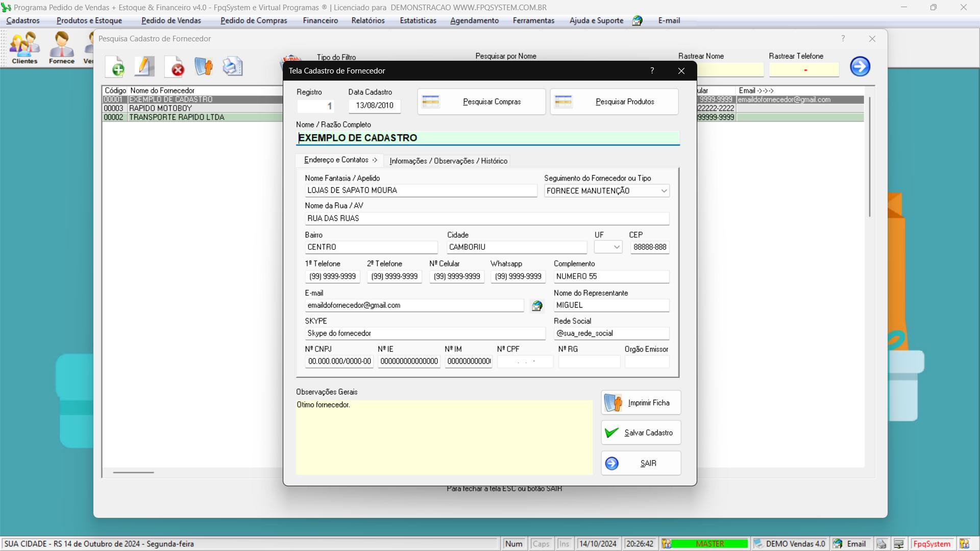This screenshot has width=980, height=551.
Task: Click the Nº CPF field
Action: [x=525, y=362]
